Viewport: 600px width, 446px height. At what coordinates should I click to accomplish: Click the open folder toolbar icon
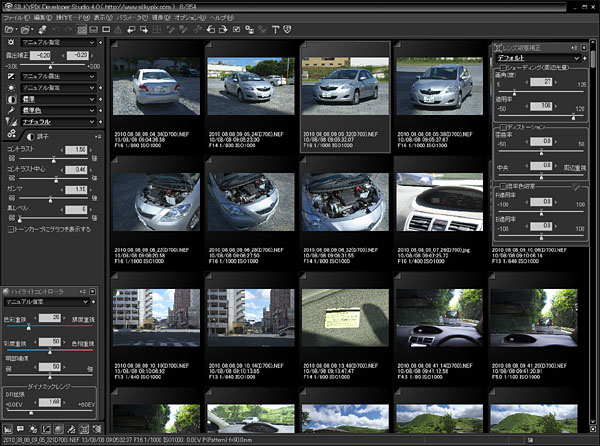point(25,29)
